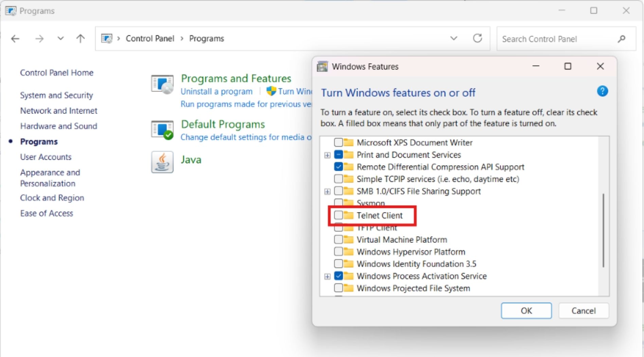Click the Back arrow in Control Panel
Viewport: 644px width, 357px height.
pyautogui.click(x=15, y=39)
